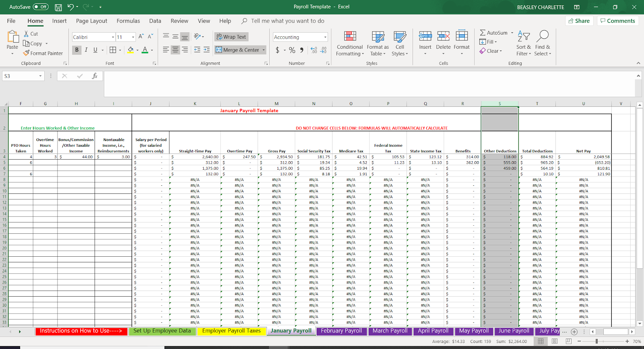Image resolution: width=644 pixels, height=349 pixels.
Task: Click the Comments button
Action: click(618, 21)
